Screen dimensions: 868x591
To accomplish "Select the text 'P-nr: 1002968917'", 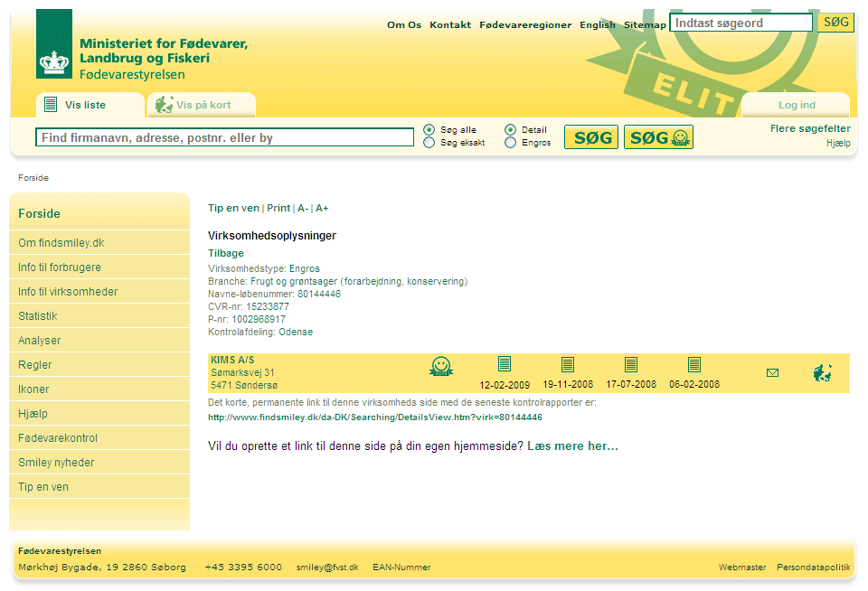I will point(247,319).
